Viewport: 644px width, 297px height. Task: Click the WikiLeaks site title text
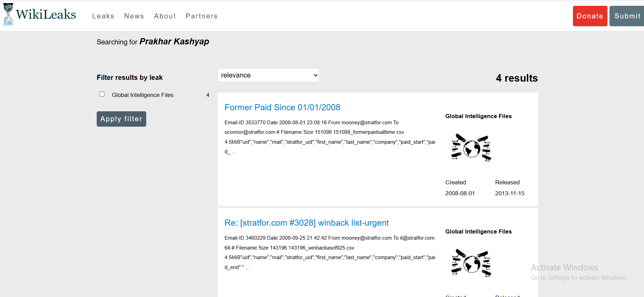tap(46, 15)
